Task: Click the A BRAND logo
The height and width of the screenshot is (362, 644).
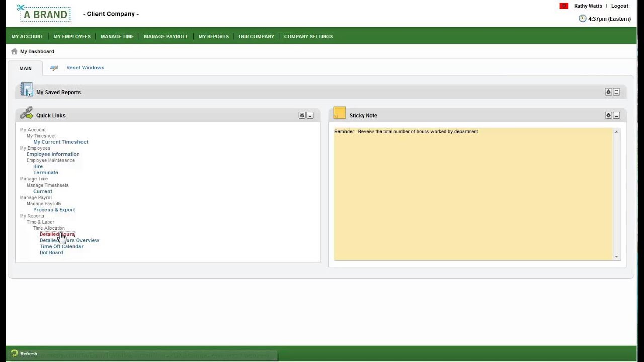Action: coord(44,13)
